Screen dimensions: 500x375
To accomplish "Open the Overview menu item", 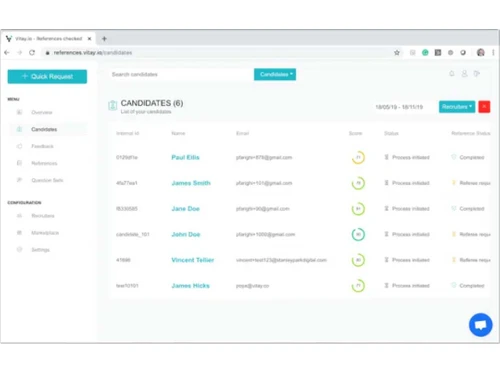I will tap(42, 112).
